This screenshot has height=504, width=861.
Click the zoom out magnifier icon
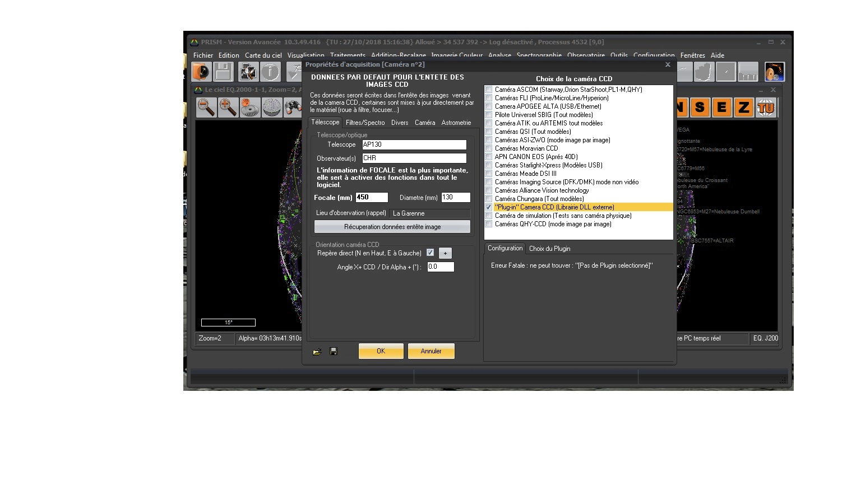coord(206,107)
